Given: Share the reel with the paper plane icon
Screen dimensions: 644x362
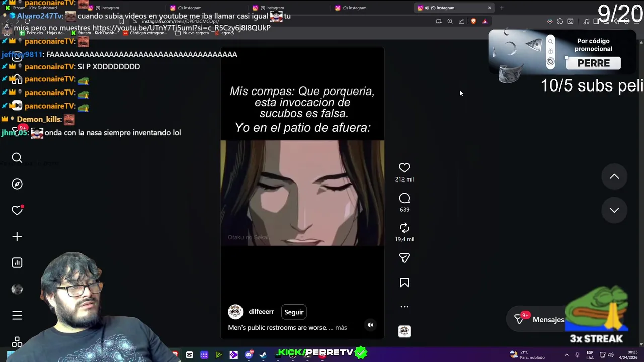Looking at the screenshot, I should coord(404,258).
